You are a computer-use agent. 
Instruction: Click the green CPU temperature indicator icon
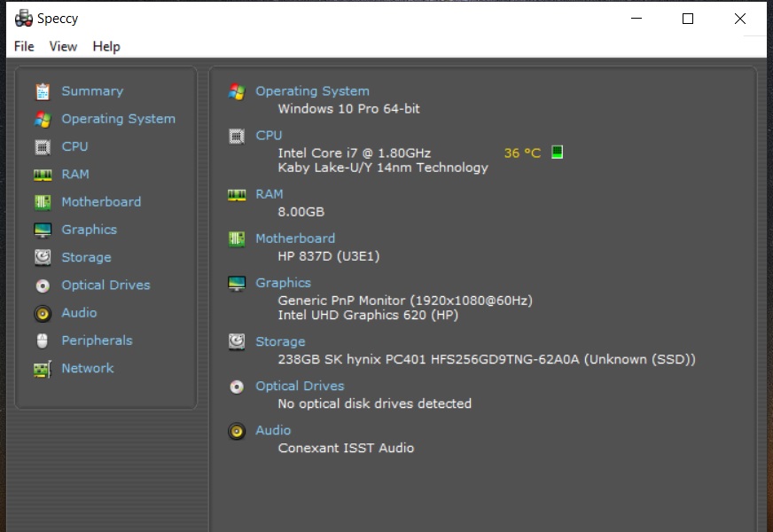(557, 153)
